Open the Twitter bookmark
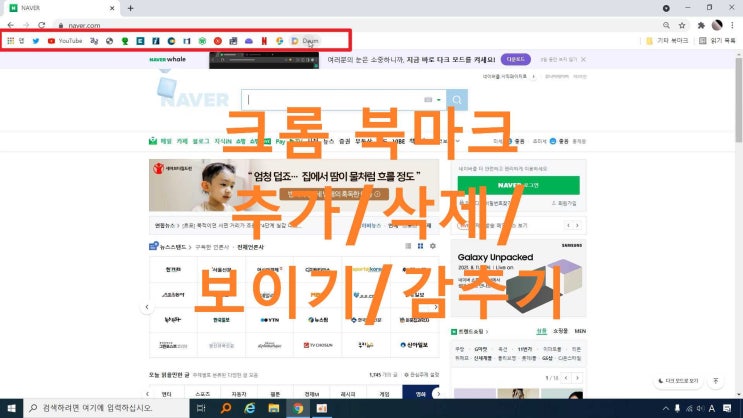743x418 pixels. (x=36, y=41)
